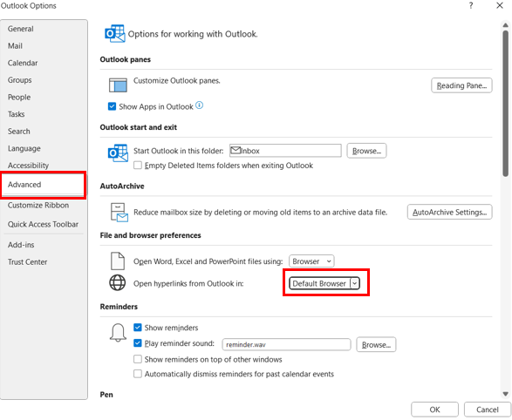Click the AutoArchive file and envelope icon
Screen dimensions: 512x420
(x=119, y=213)
